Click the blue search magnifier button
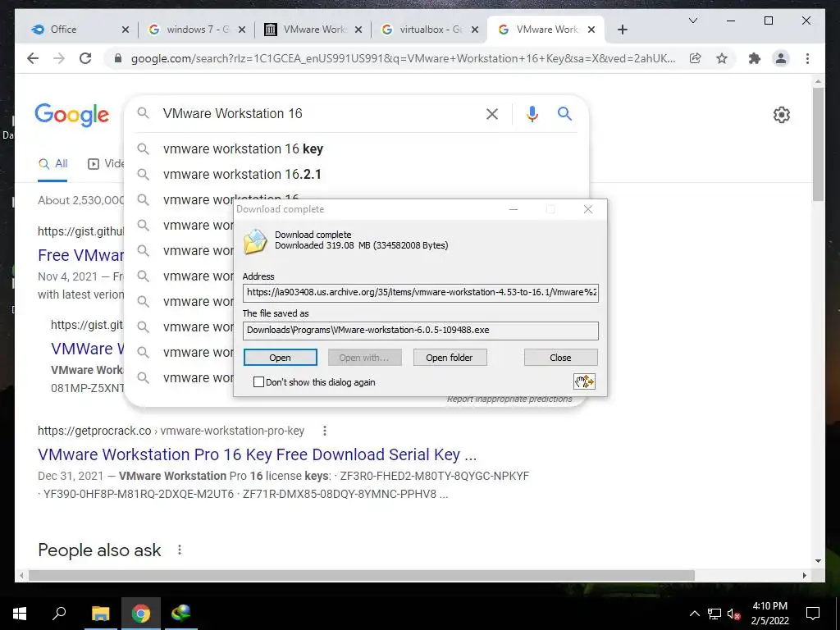 pyautogui.click(x=564, y=113)
